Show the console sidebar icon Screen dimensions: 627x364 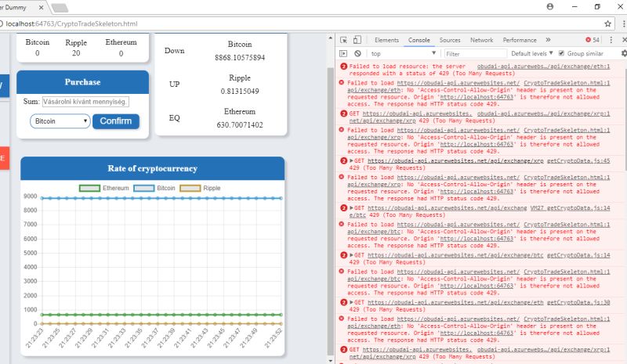pos(343,53)
